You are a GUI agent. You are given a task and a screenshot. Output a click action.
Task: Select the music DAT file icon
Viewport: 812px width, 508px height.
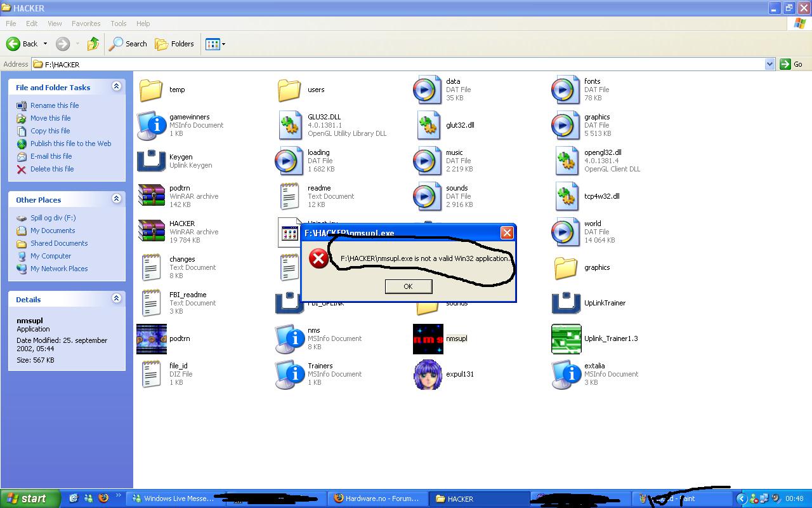click(x=428, y=161)
